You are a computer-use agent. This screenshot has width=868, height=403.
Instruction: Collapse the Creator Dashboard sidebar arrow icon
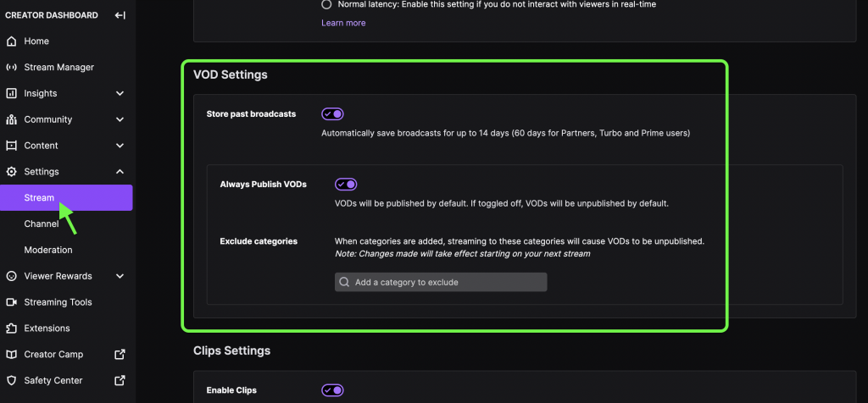[x=120, y=15]
